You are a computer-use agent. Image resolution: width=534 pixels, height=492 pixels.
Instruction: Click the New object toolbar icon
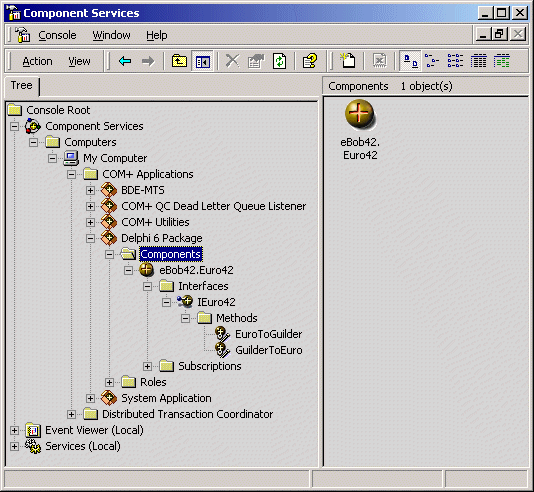[x=347, y=61]
